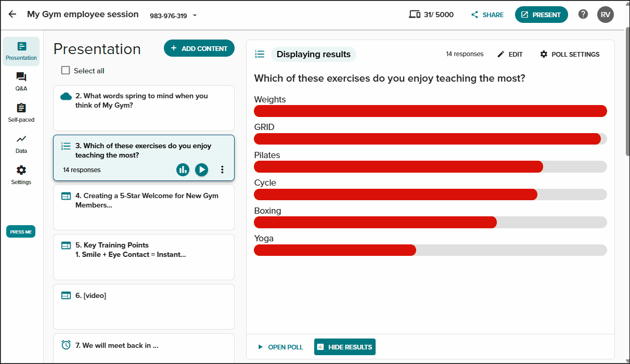Open the Q&A sidebar tab
Screen dimensions: 630x364
tap(21, 82)
